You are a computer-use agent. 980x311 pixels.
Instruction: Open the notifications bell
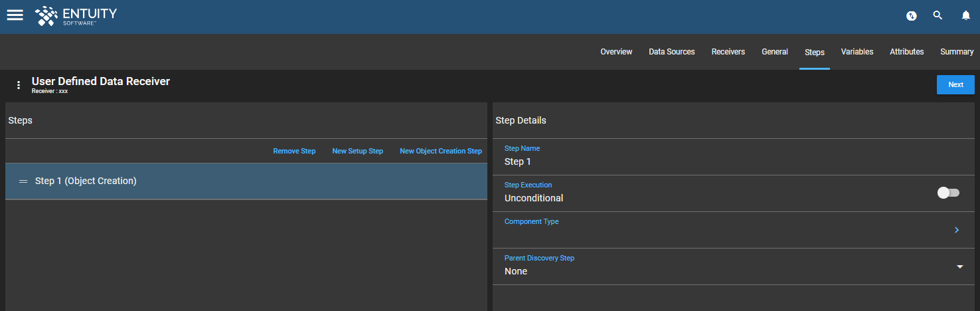pyautogui.click(x=966, y=15)
